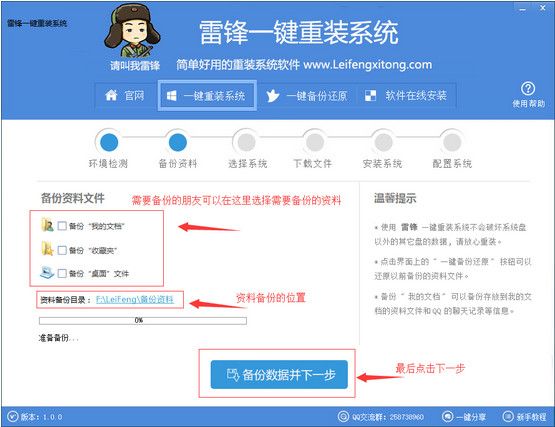Click the 准备备份... status text
The image size is (555, 427).
[58, 338]
